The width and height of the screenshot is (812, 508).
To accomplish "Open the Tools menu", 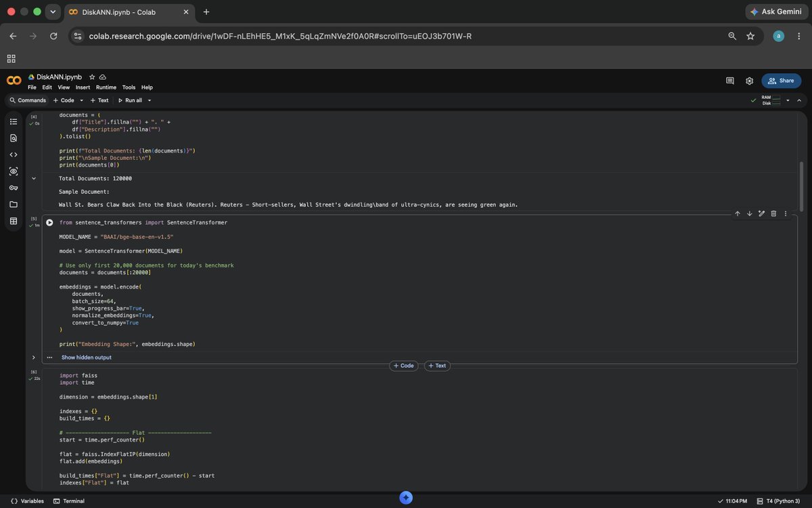I will coord(129,87).
